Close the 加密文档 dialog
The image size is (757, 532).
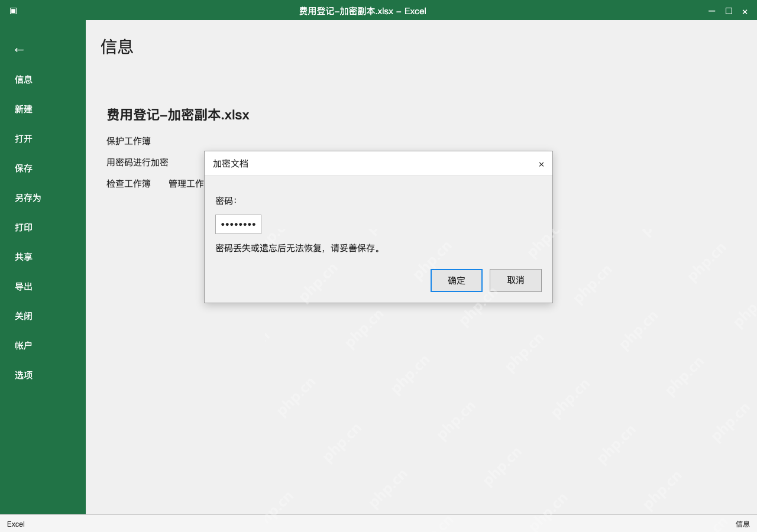[541, 164]
